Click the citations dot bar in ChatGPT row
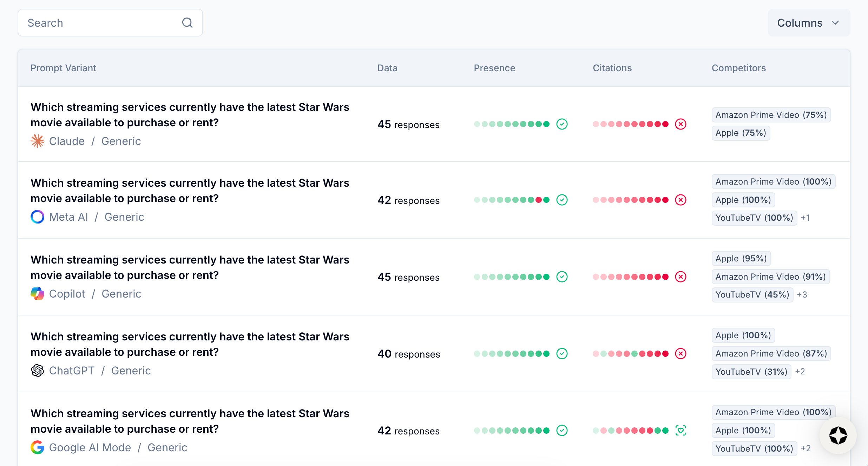Screen dimensions: 868x466 pyautogui.click(x=630, y=354)
